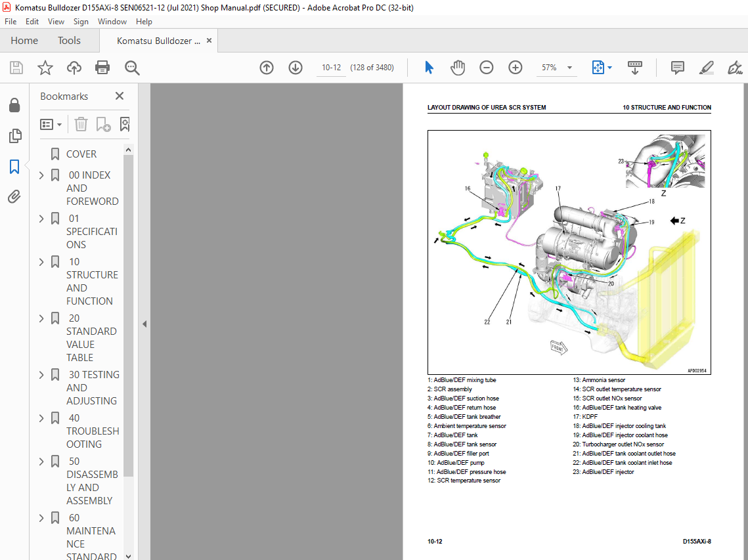Expand the 00 INDEX AND FOREWORD bookmark
748x560 pixels.
[41, 175]
